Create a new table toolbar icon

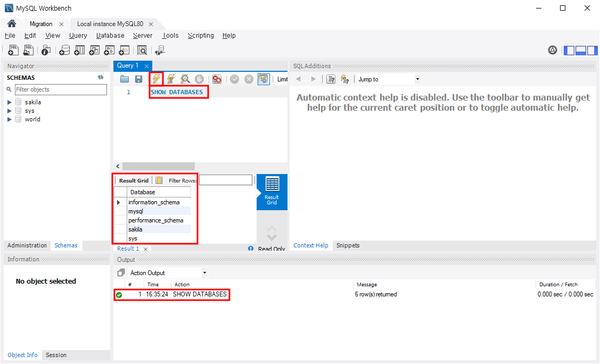click(x=80, y=50)
